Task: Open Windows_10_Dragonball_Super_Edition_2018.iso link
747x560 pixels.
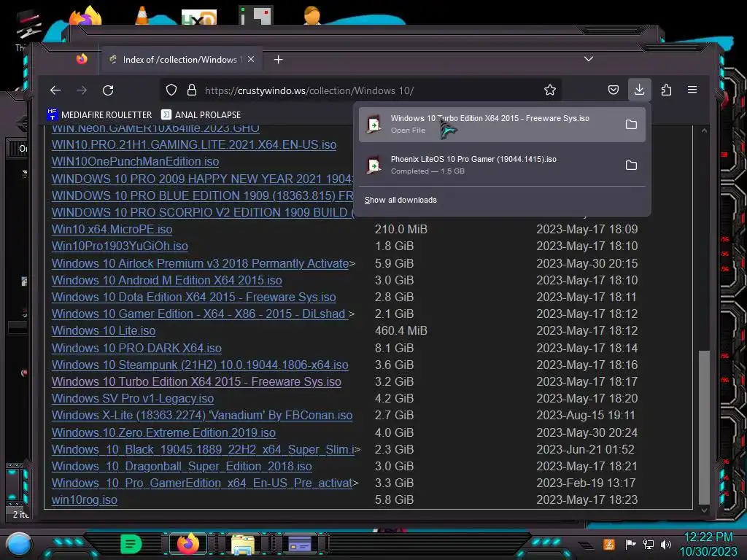Action: click(182, 466)
